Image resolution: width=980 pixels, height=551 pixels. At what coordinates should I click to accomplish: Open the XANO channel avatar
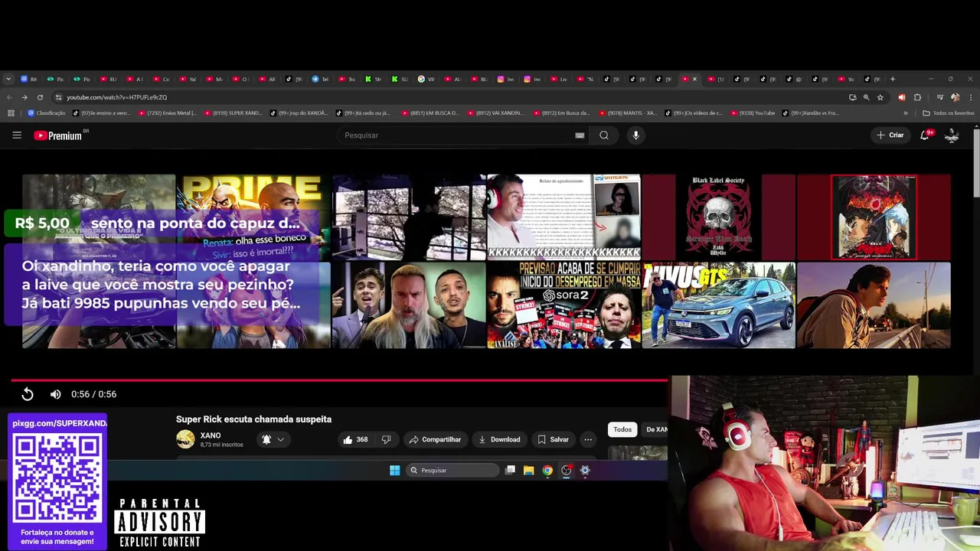[x=185, y=439]
